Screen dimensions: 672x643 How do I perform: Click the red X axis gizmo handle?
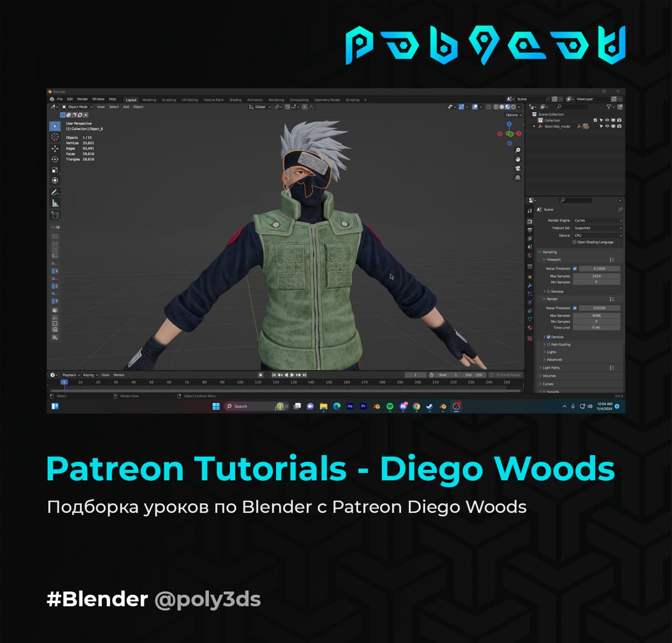pos(519,133)
